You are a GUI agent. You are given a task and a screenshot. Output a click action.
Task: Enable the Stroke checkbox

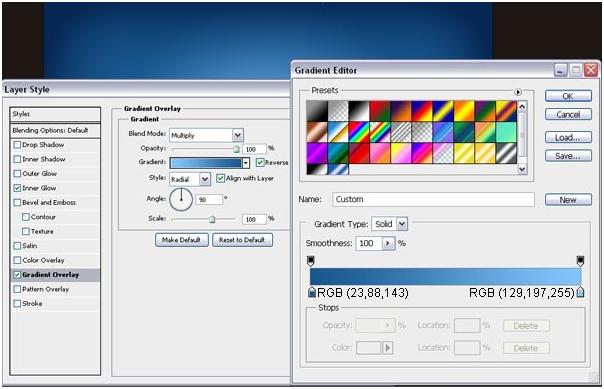[x=17, y=303]
